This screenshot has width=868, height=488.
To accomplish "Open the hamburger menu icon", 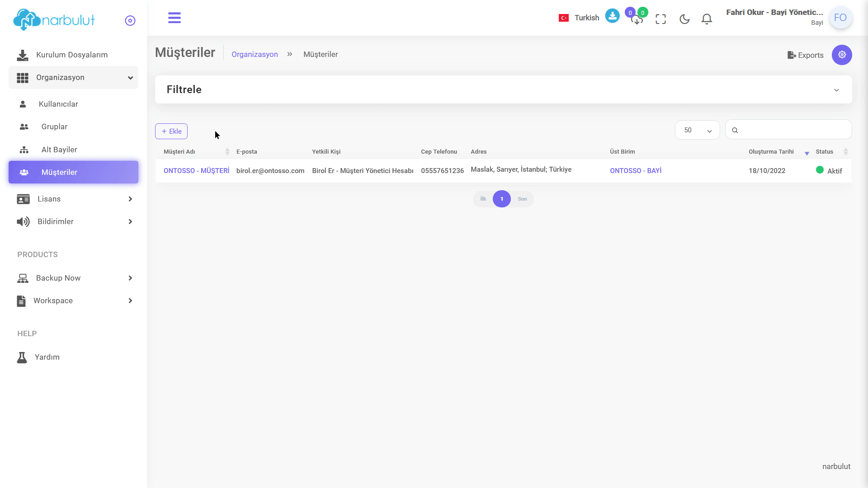I will (175, 18).
